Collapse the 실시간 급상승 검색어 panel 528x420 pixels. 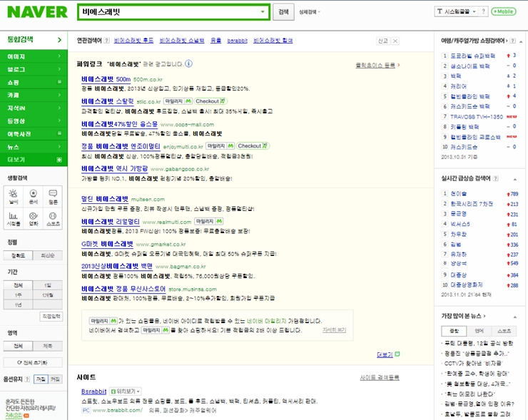pyautogui.click(x=515, y=180)
